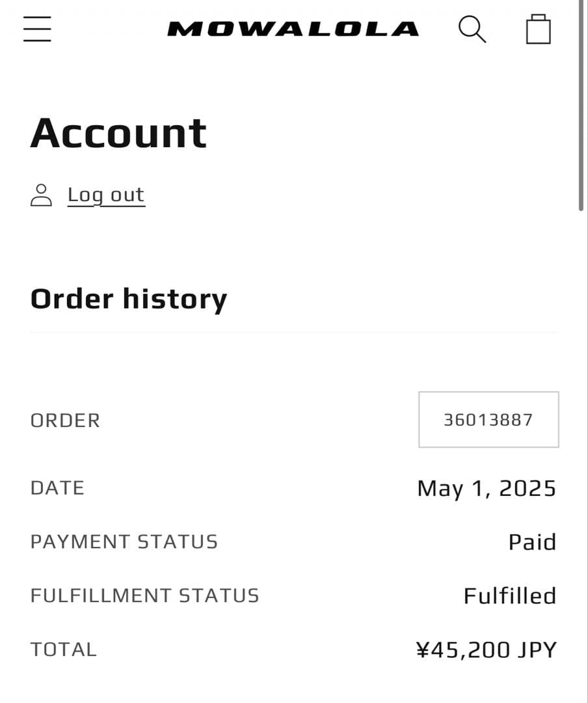Screen dimensions: 588x703
Task: Click the user profile icon
Action: point(41,195)
